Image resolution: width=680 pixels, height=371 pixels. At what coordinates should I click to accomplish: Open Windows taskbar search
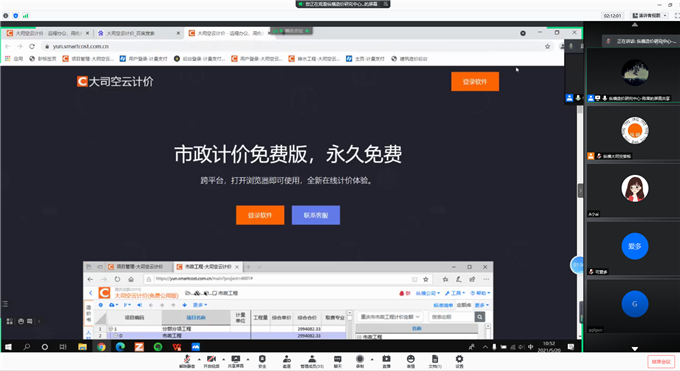point(26,347)
